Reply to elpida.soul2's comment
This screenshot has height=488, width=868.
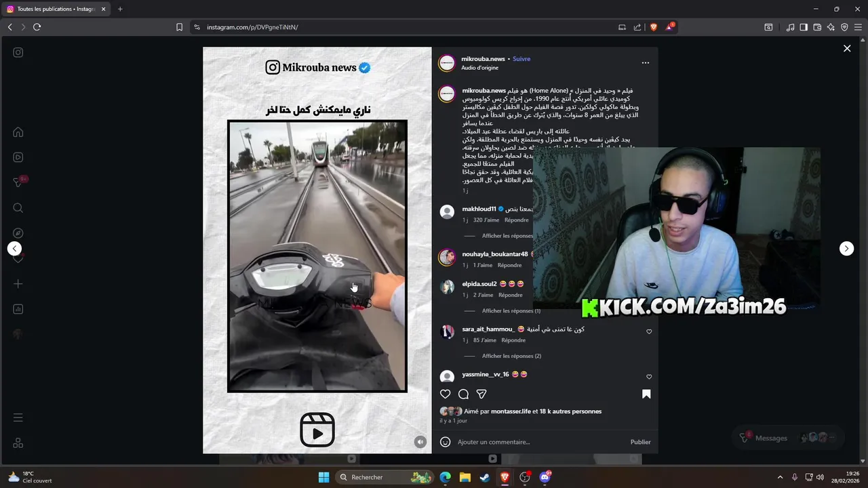[511, 295]
